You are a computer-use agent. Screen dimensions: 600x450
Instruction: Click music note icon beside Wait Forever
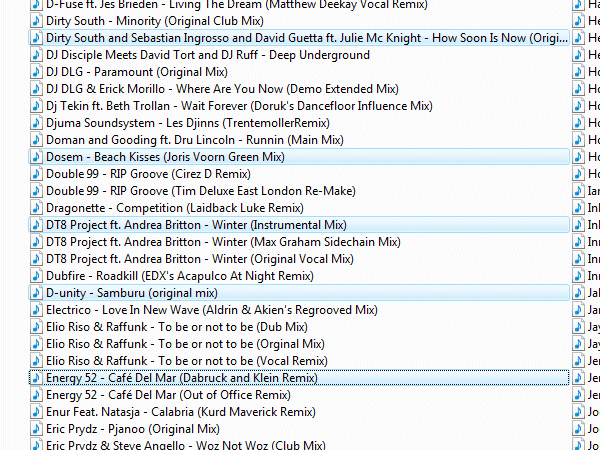pos(36,106)
